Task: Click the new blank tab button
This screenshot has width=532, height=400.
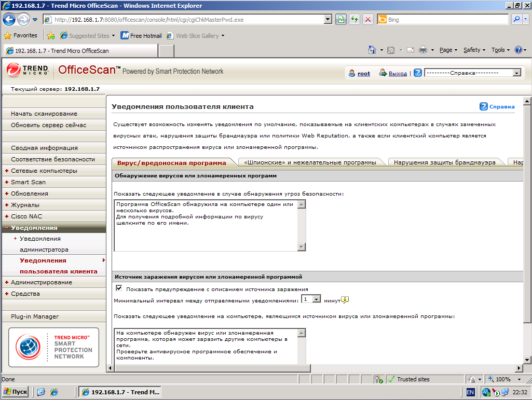Action: (x=167, y=50)
